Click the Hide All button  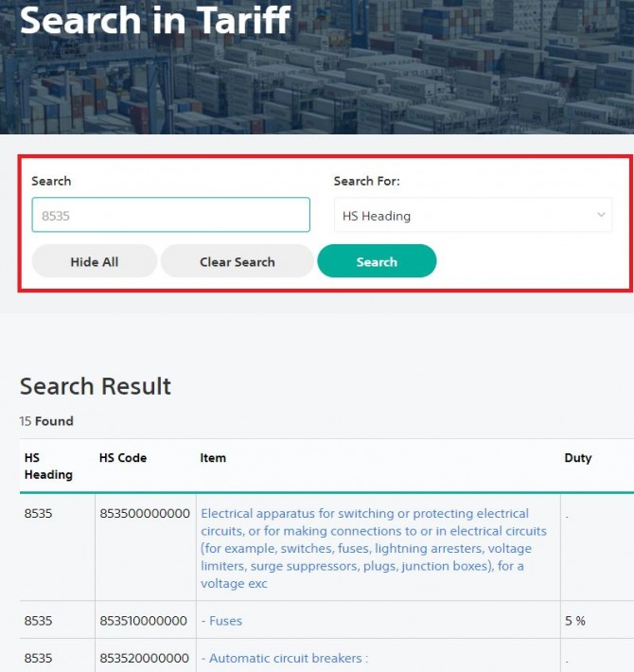95,261
